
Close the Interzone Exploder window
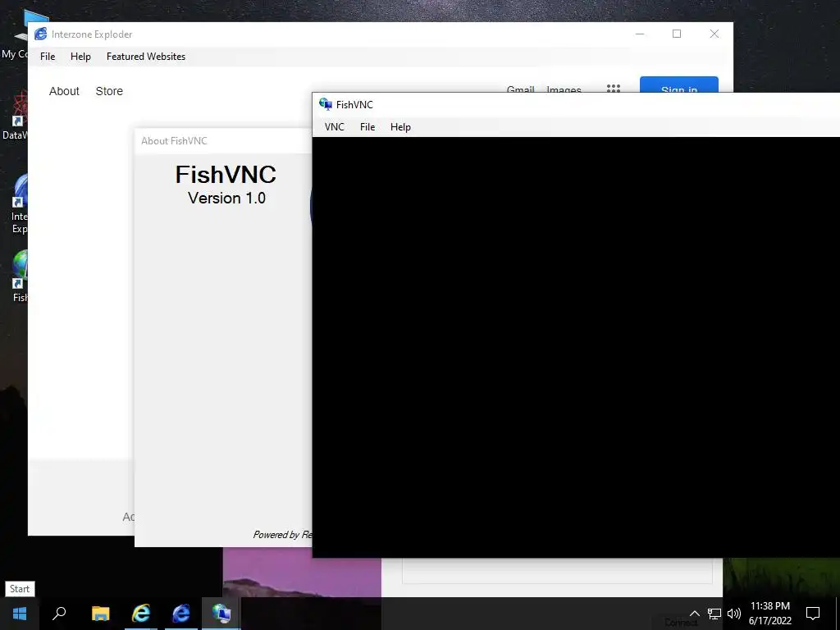point(714,34)
